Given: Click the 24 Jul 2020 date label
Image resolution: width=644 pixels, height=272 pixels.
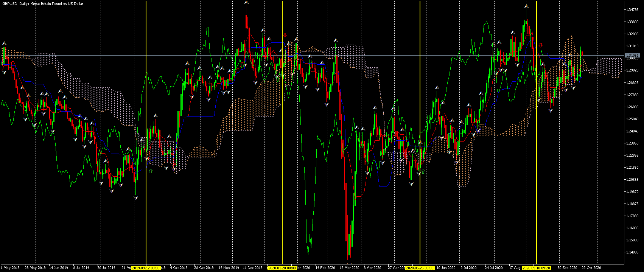Looking at the screenshot, I should (x=494, y=268).
